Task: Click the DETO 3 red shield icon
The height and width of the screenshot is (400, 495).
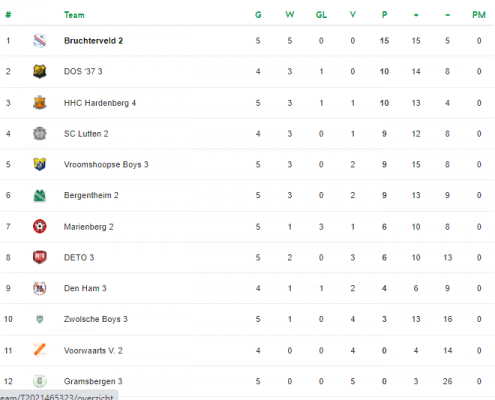Action: (40, 257)
